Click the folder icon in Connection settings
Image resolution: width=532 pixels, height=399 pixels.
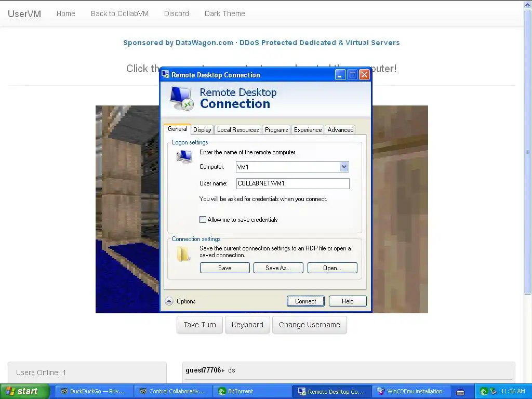183,254
